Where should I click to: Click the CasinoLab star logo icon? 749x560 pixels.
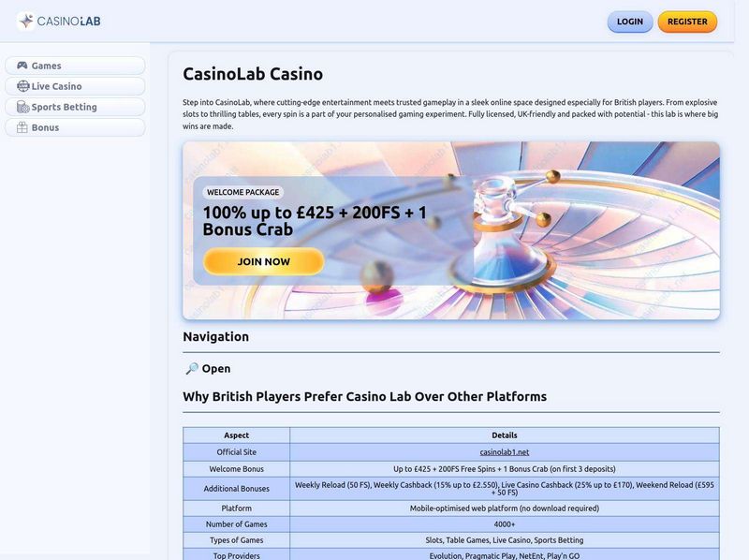24,20
